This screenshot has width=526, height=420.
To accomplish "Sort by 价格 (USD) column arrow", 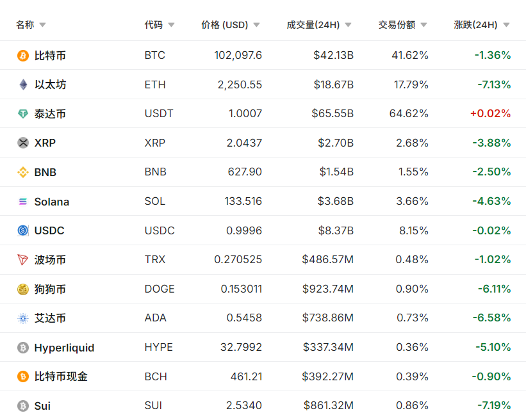I will (x=256, y=25).
